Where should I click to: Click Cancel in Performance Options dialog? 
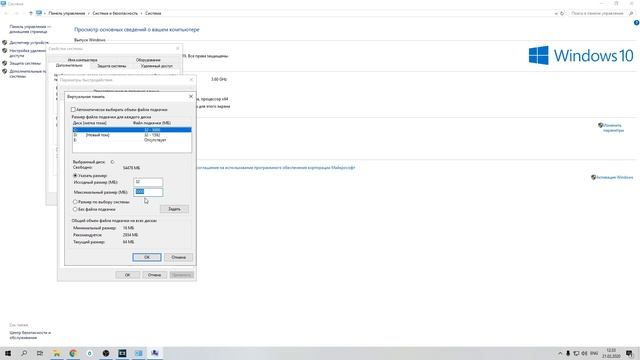click(154, 275)
